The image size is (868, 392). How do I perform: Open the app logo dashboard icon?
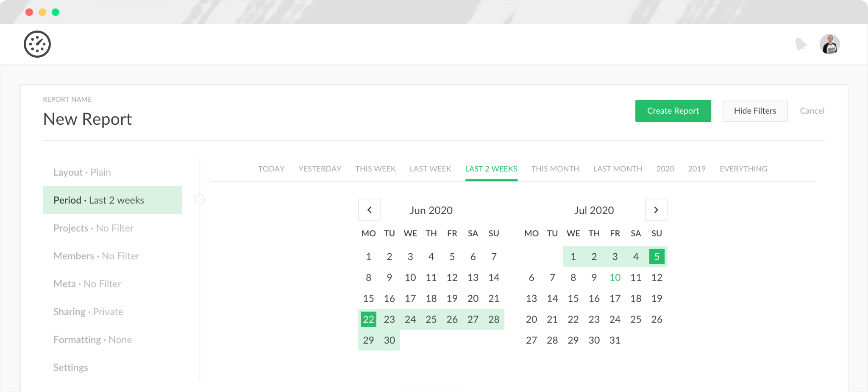coord(38,44)
